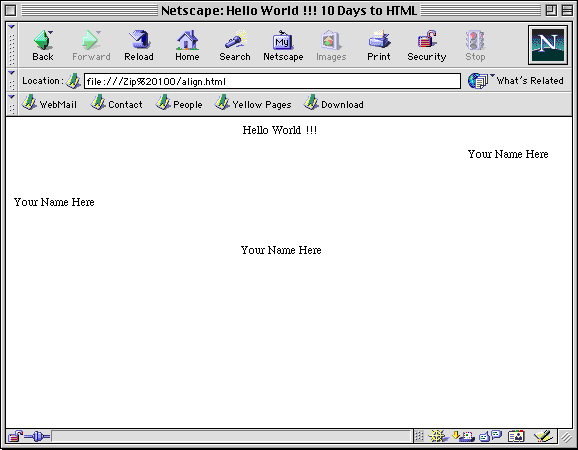Screen dimensions: 578x450
Task: Select the People personal toolbar item
Action: click(x=179, y=104)
